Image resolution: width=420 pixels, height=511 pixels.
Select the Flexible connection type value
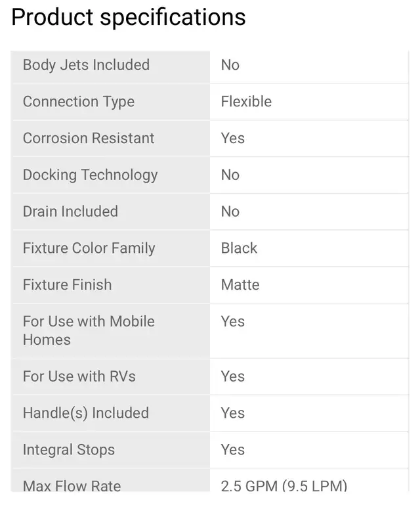pyautogui.click(x=246, y=102)
